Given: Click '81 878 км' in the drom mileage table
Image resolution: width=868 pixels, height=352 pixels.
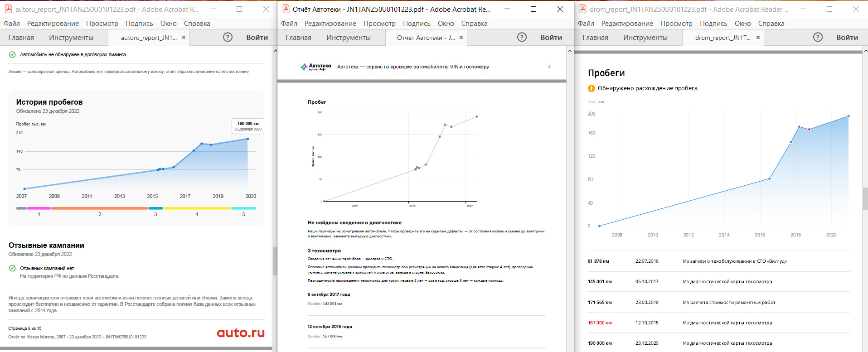Looking at the screenshot, I should point(598,261).
